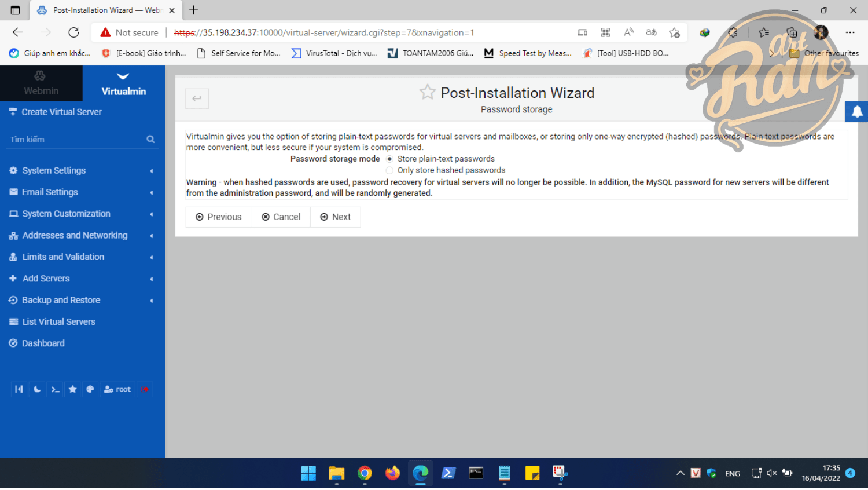Click the Previous button

point(219,217)
